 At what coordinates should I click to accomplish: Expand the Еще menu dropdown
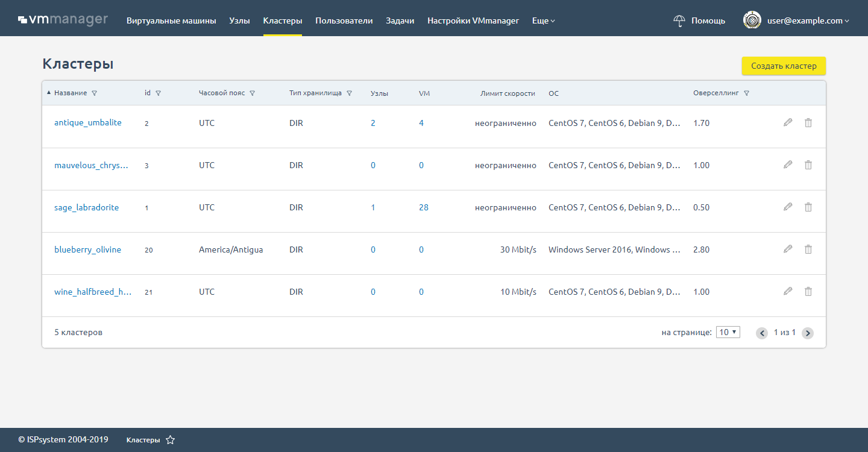tap(543, 20)
